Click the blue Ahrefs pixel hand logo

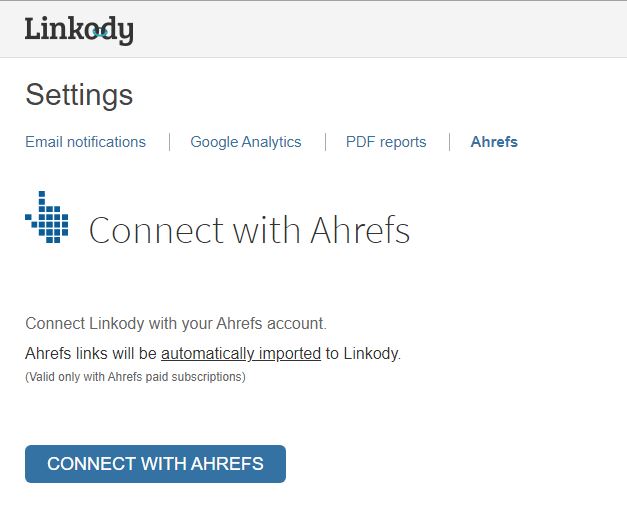click(x=48, y=216)
